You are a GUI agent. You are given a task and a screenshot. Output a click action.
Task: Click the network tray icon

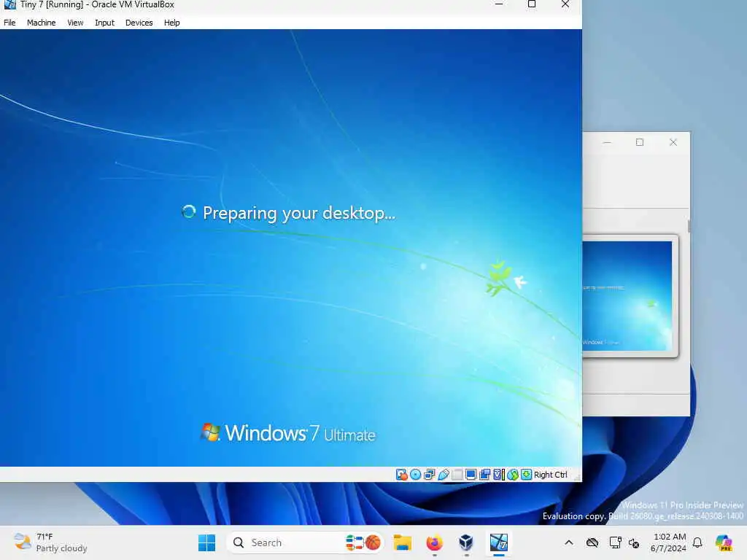[615, 542]
